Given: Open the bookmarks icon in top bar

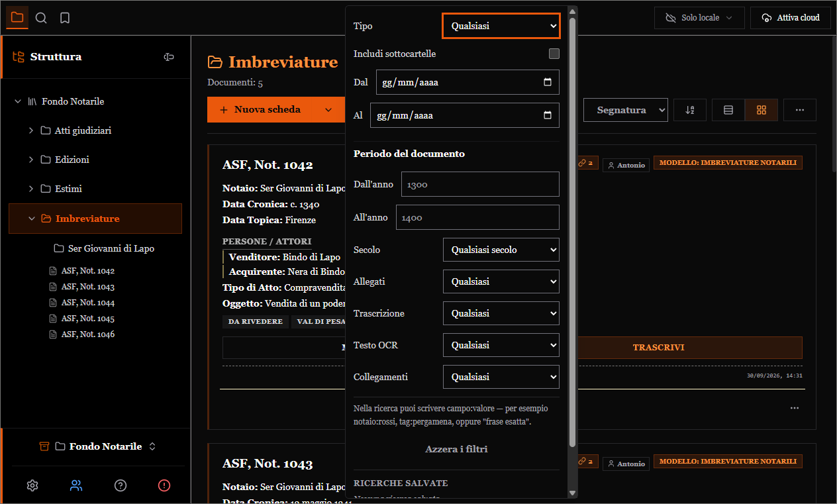Looking at the screenshot, I should (x=65, y=18).
